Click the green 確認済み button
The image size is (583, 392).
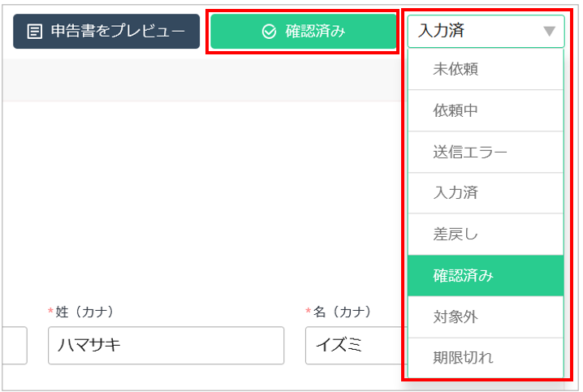304,32
